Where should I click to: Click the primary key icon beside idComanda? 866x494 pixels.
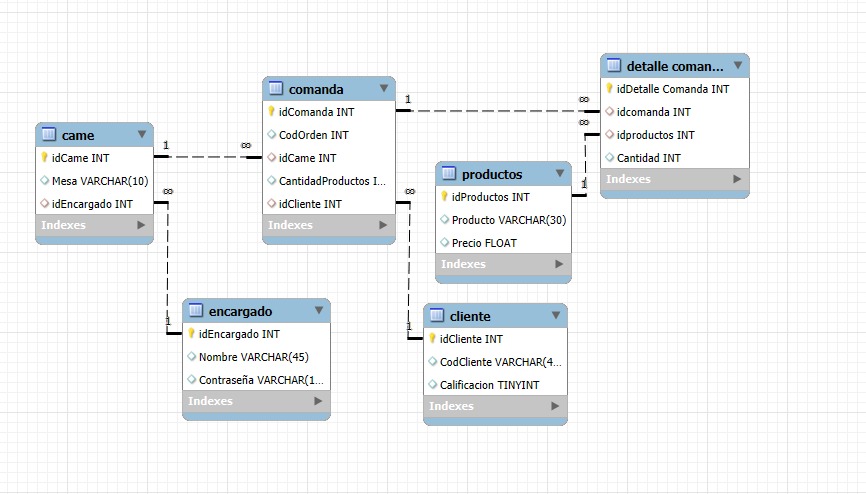tap(271, 112)
